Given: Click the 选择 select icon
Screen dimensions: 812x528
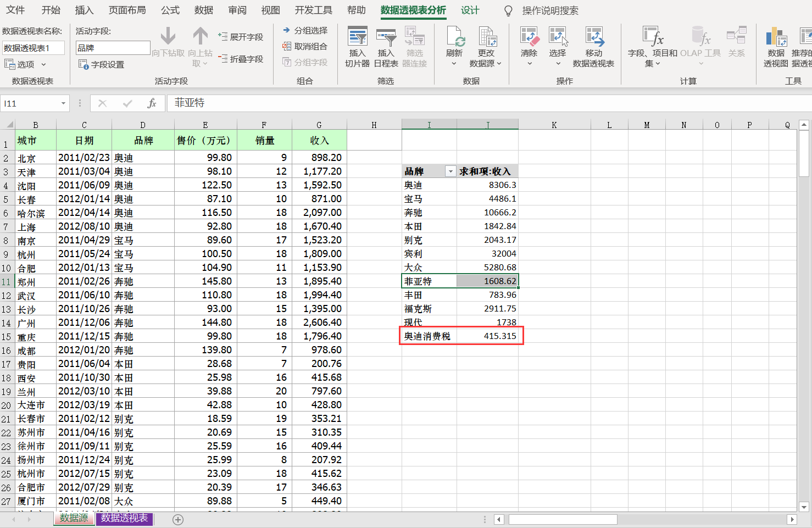Looking at the screenshot, I should [558, 36].
